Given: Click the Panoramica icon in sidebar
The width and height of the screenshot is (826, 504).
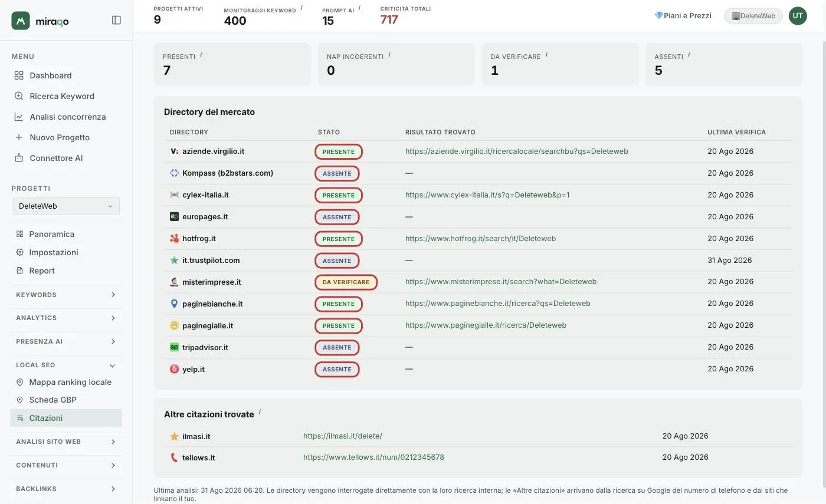Looking at the screenshot, I should pos(19,234).
